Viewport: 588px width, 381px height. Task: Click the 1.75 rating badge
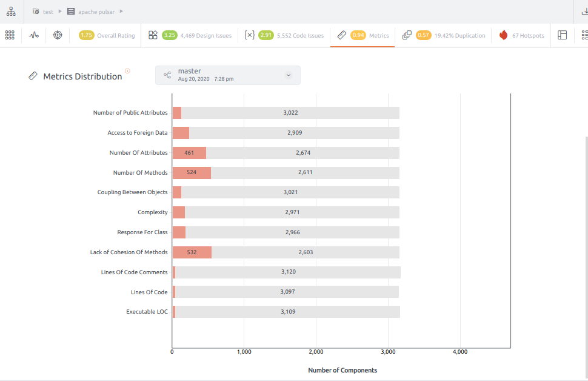[86, 35]
